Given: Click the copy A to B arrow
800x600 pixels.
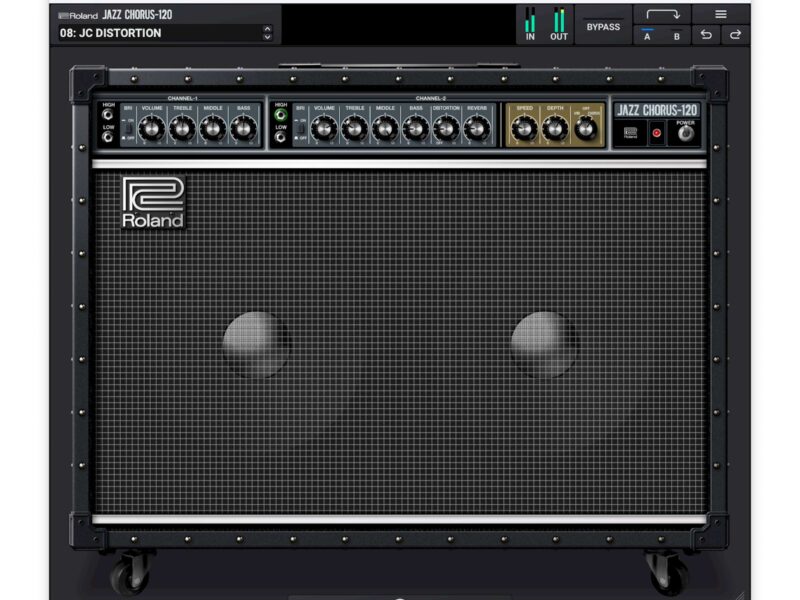Looking at the screenshot, I should 662,14.
